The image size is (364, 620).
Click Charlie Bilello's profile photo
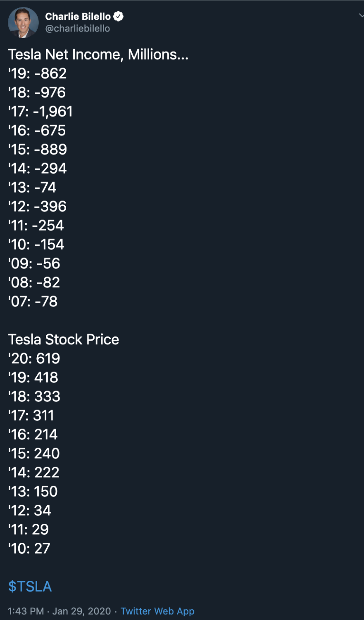tap(23, 23)
